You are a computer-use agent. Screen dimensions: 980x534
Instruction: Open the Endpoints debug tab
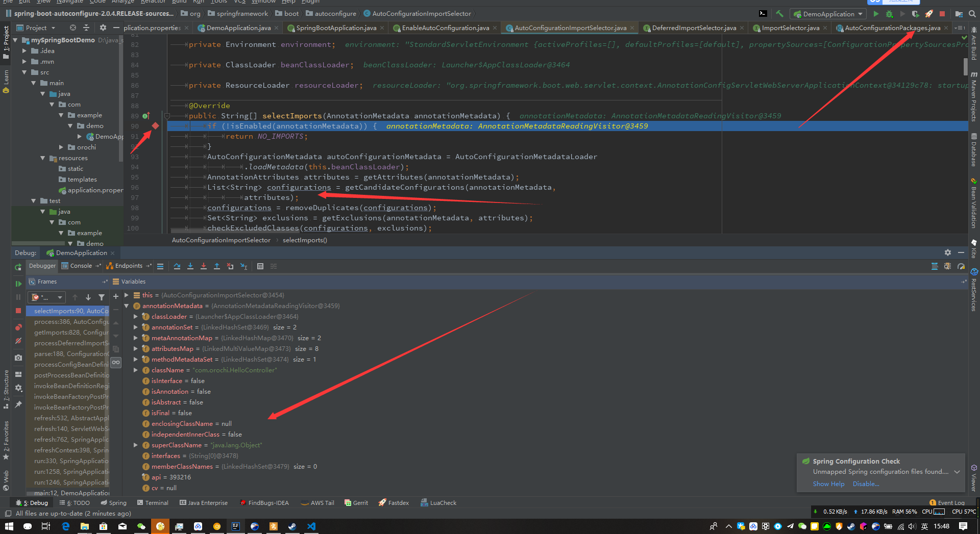pyautogui.click(x=129, y=266)
